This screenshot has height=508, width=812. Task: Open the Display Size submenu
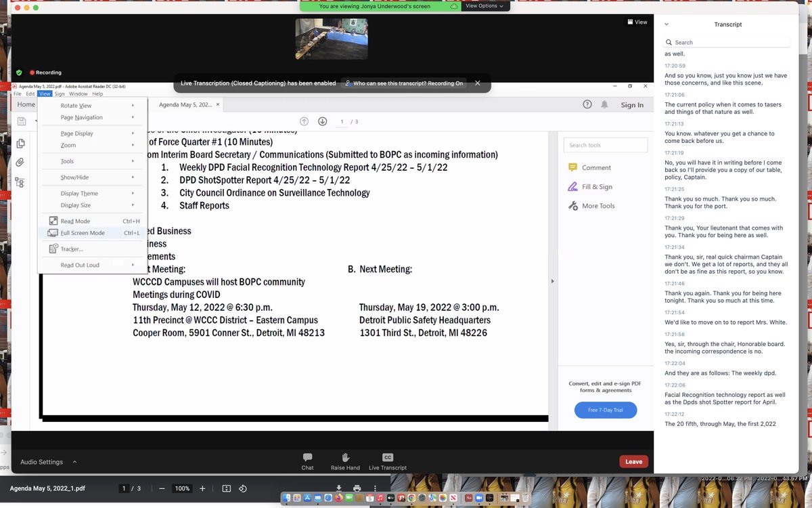click(x=93, y=205)
